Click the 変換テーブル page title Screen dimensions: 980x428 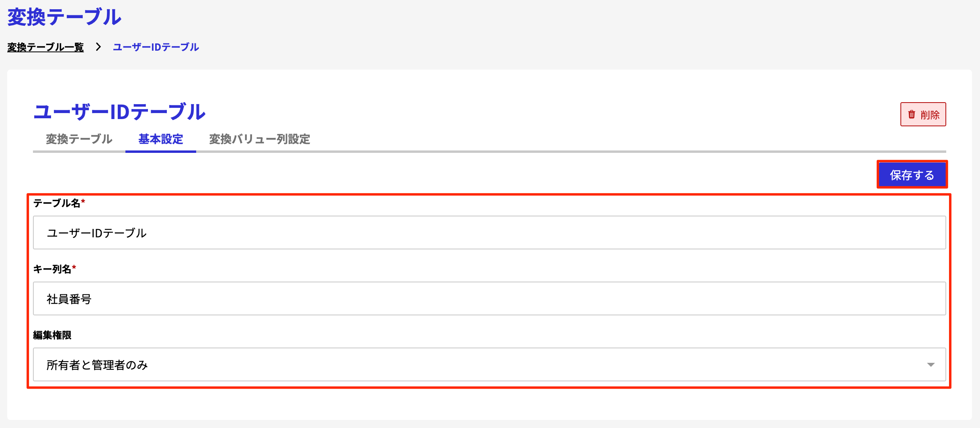tap(64, 17)
